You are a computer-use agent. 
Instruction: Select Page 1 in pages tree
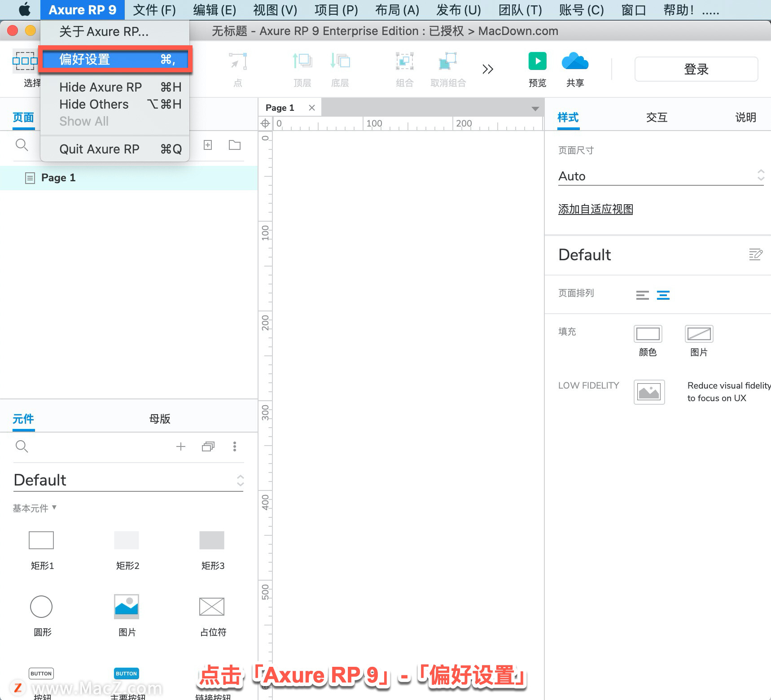(129, 178)
